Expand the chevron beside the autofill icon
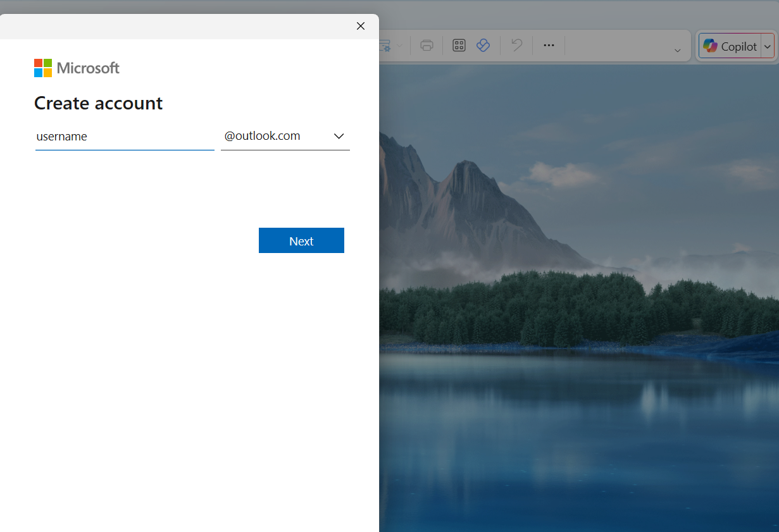Viewport: 779px width, 532px height. (399, 46)
